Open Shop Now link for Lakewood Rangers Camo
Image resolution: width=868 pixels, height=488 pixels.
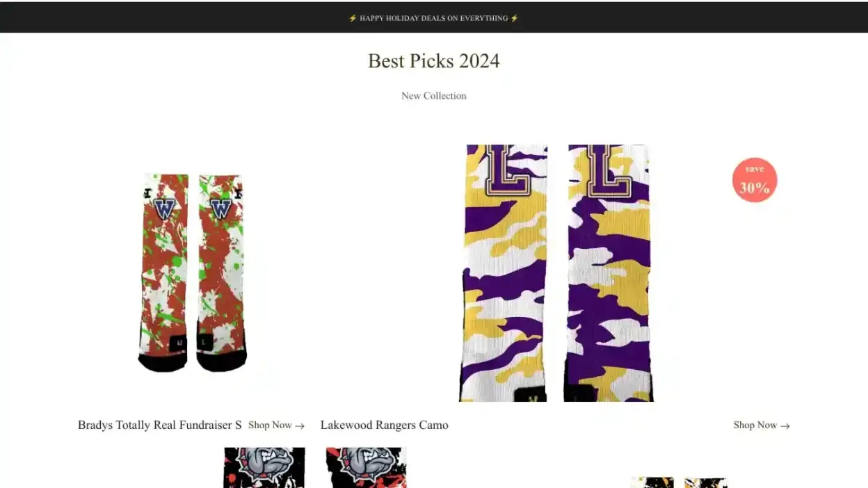click(762, 425)
